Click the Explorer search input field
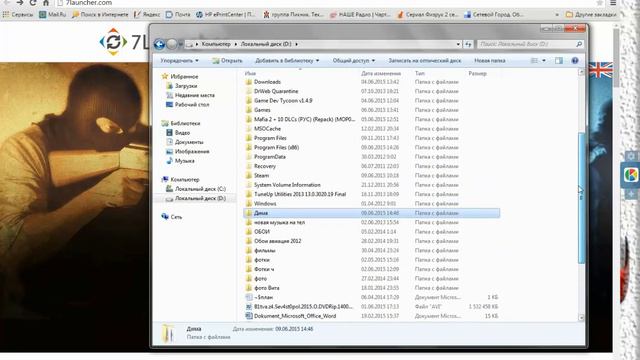The width and height of the screenshot is (640, 360). 527,44
